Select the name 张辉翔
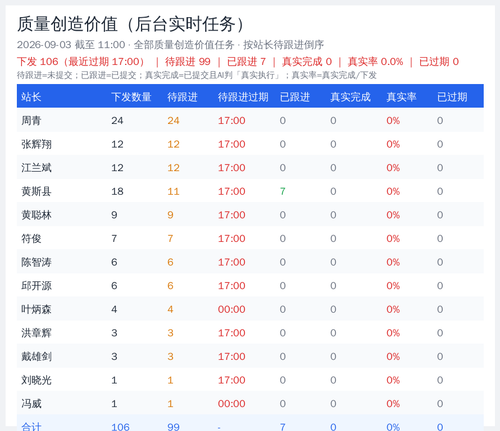This screenshot has height=431, width=500. 36,144
